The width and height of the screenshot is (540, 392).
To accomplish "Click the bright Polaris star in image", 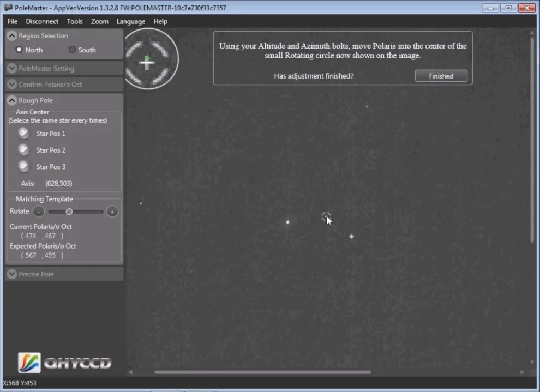I will tap(288, 222).
